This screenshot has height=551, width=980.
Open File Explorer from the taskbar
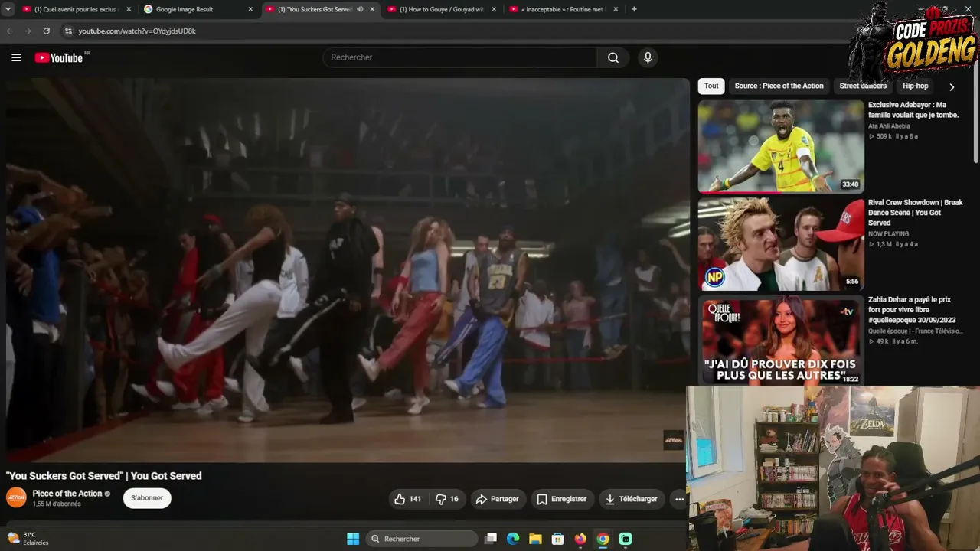[x=535, y=539]
